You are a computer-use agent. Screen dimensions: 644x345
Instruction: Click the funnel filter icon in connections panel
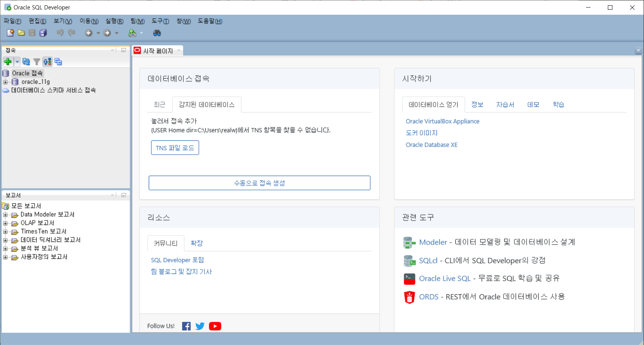[37, 62]
